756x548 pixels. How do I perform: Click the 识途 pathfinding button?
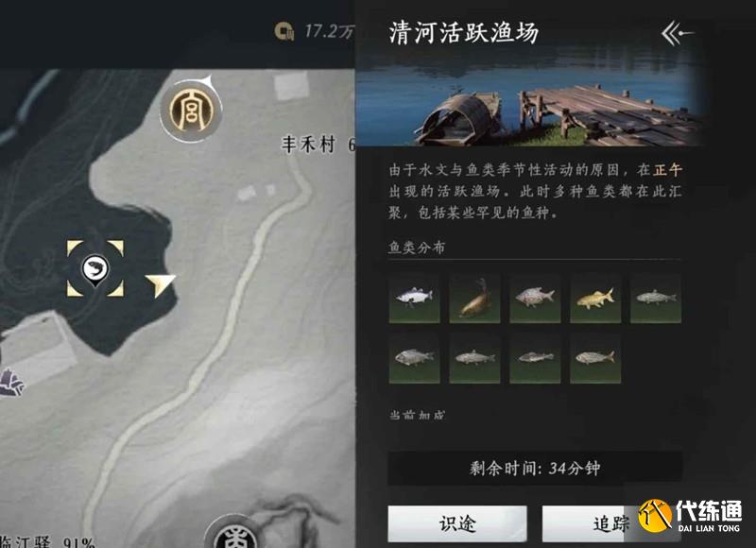tap(457, 523)
